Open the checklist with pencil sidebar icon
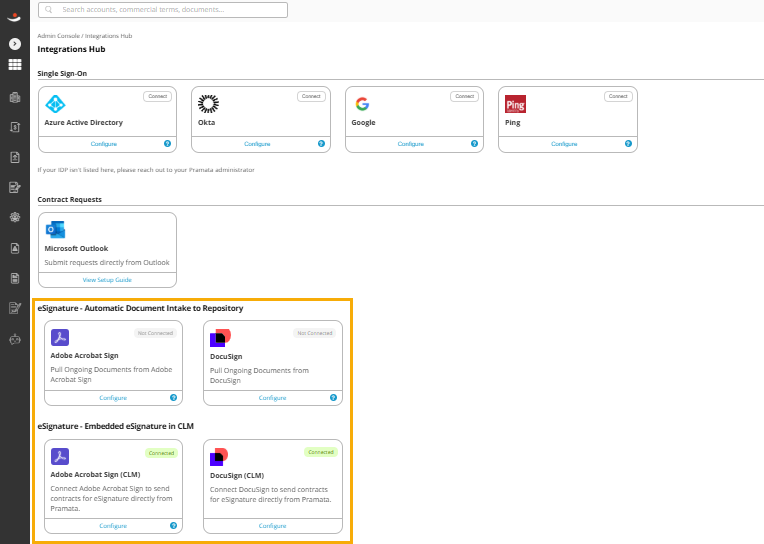 point(15,308)
